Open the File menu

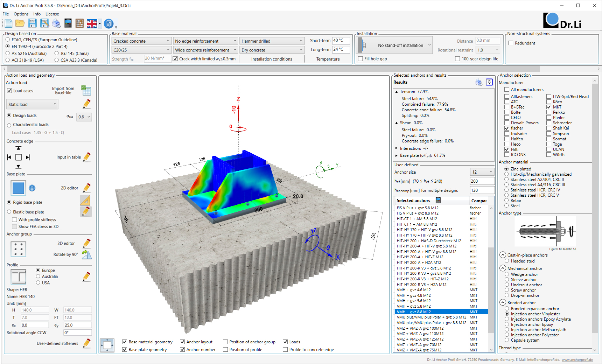pos(6,14)
